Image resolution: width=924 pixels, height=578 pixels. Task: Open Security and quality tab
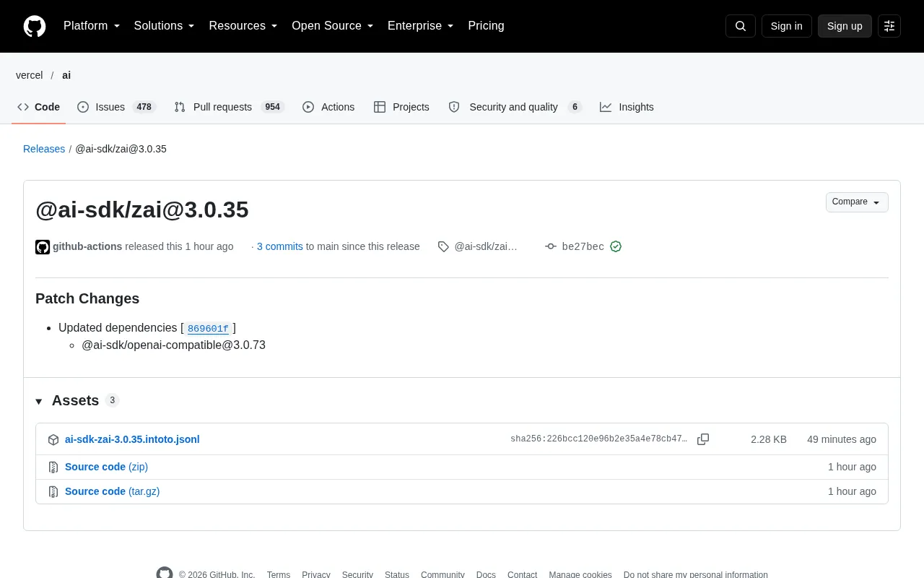(515, 107)
